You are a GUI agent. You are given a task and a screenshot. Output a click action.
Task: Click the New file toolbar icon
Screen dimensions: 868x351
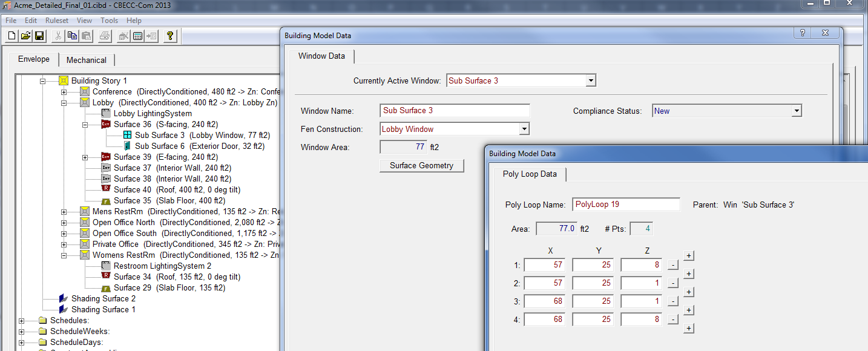(x=12, y=36)
